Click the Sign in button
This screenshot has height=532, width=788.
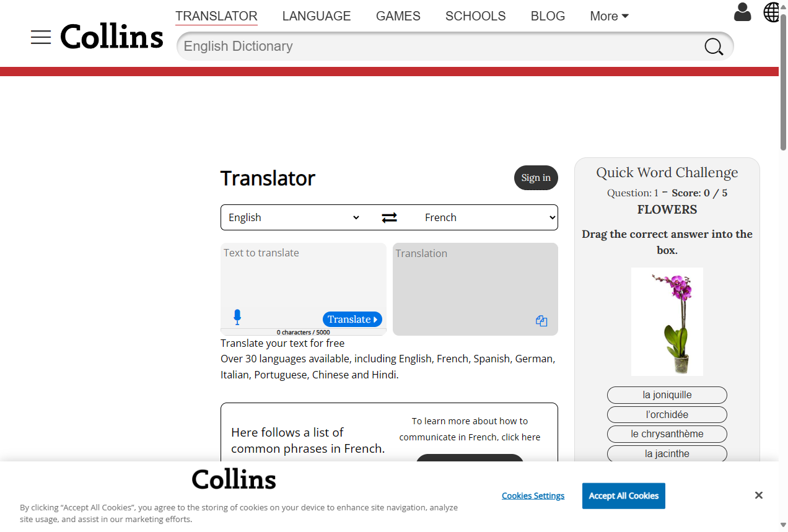coord(535,178)
